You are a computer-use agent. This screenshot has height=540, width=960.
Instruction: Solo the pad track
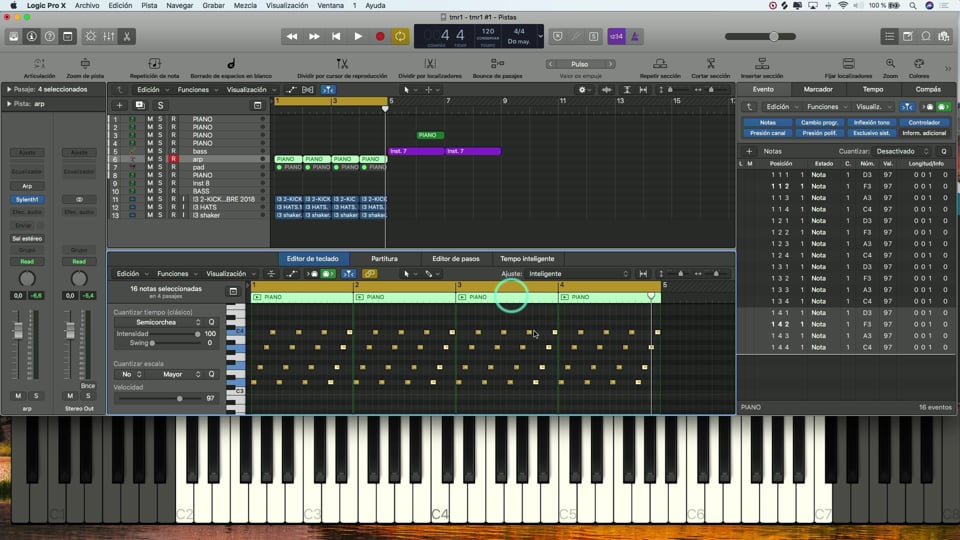tap(161, 167)
